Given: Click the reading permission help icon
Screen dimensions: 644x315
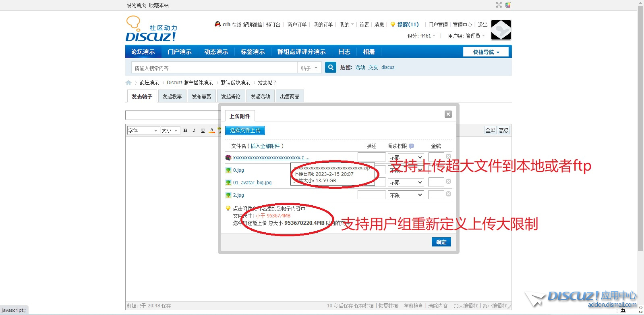Looking at the screenshot, I should [x=411, y=146].
